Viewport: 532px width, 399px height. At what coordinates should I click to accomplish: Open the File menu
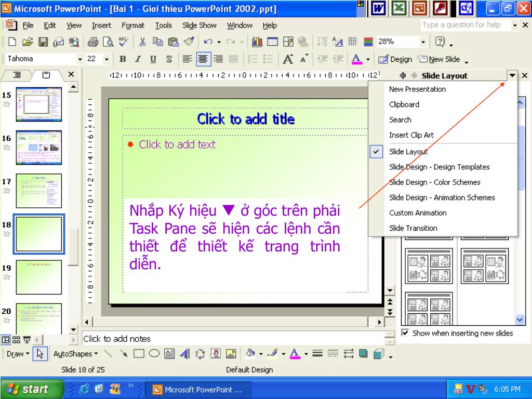[28, 25]
